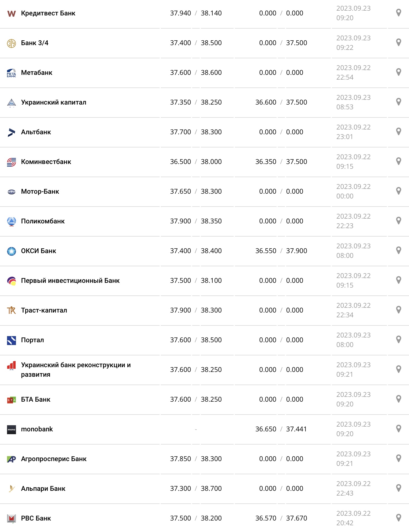Open branch locations for РВС Банк

398,518
